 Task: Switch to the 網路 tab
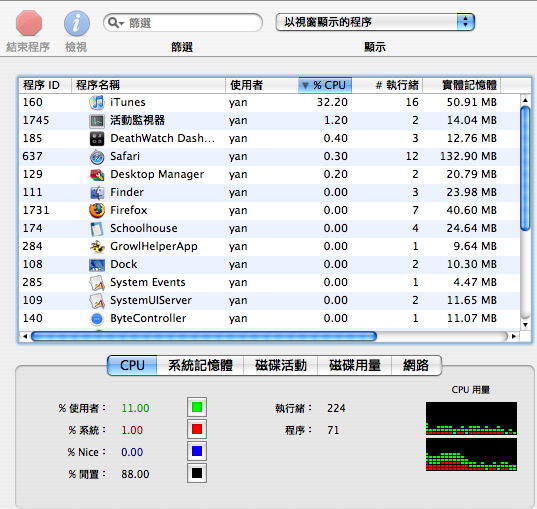pyautogui.click(x=416, y=365)
